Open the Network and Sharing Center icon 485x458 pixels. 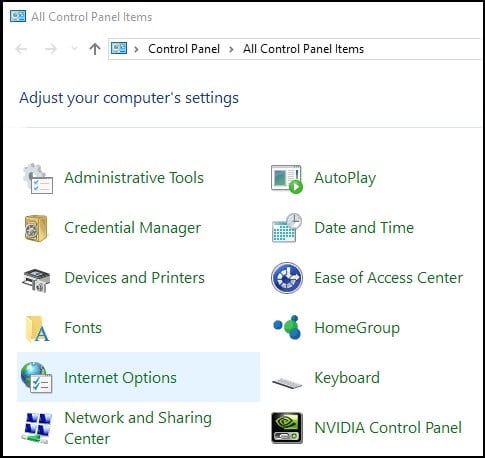click(37, 428)
